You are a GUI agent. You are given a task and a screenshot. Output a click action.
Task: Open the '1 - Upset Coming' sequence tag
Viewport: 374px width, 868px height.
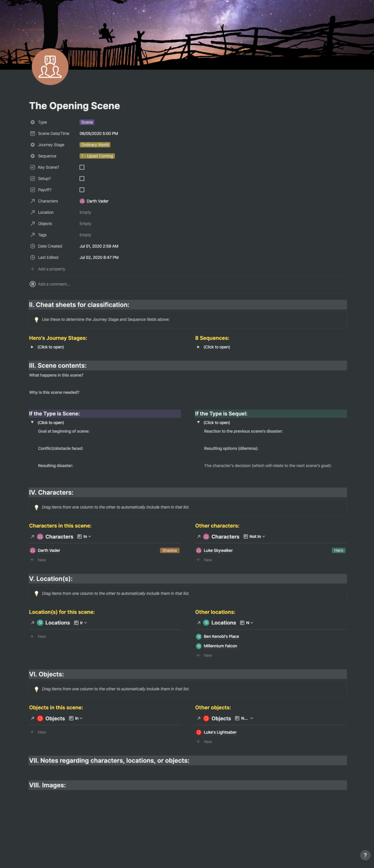point(97,156)
